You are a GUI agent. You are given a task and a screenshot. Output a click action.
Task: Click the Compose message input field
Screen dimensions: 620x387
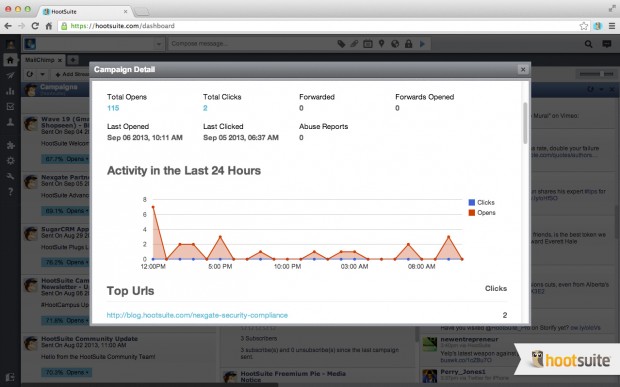pos(251,44)
